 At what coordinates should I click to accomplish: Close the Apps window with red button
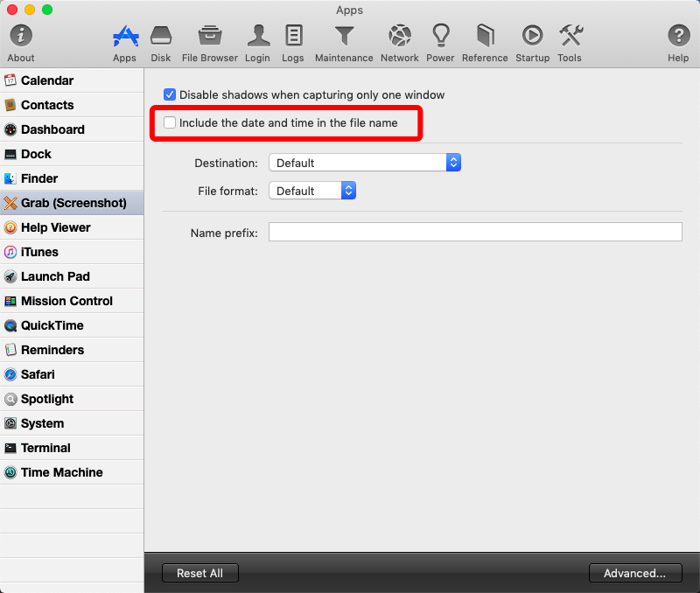[12, 10]
